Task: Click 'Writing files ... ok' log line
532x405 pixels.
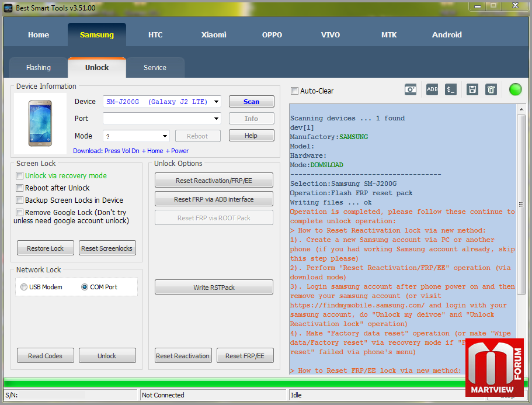Action: (x=331, y=202)
